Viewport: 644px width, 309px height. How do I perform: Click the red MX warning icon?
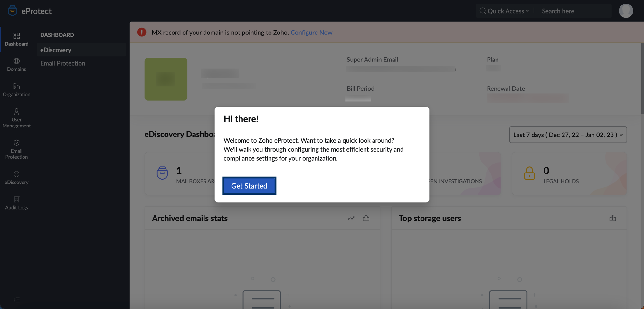[x=142, y=32]
